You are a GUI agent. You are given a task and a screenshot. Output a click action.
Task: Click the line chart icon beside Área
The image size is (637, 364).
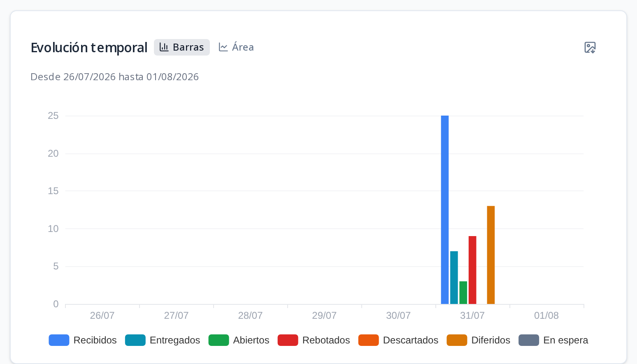coord(223,47)
